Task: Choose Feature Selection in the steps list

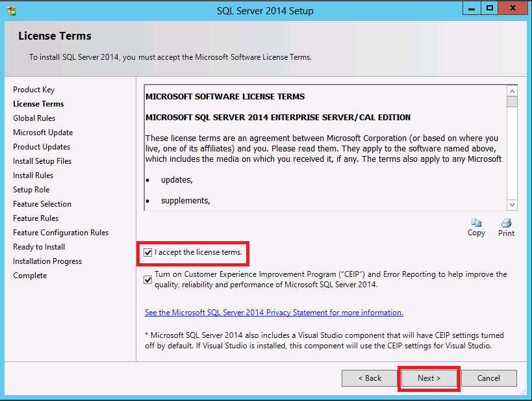Action: coord(42,204)
